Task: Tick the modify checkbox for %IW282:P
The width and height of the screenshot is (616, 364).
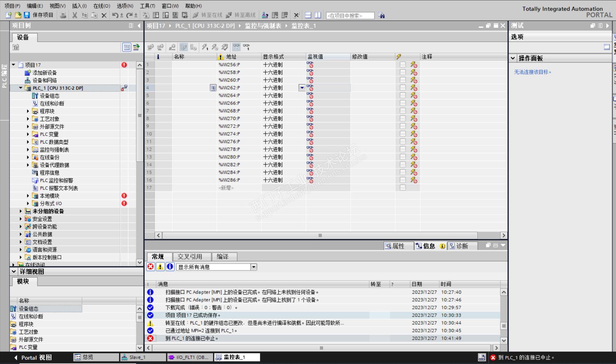Action: pos(403,165)
